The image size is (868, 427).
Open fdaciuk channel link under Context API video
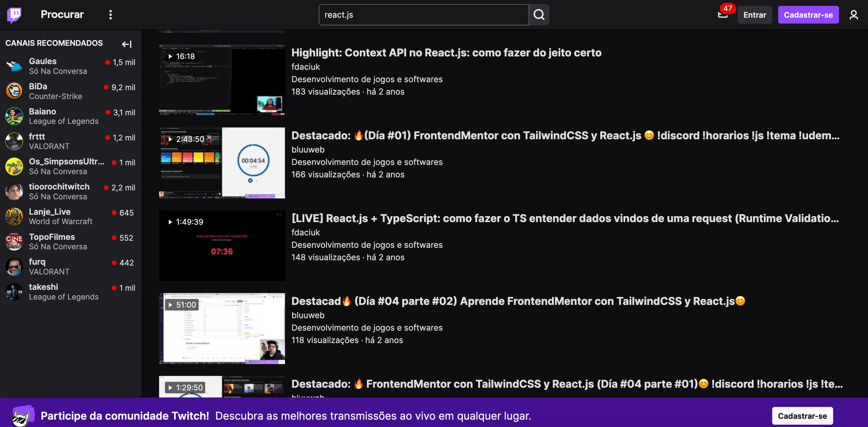[x=306, y=67]
